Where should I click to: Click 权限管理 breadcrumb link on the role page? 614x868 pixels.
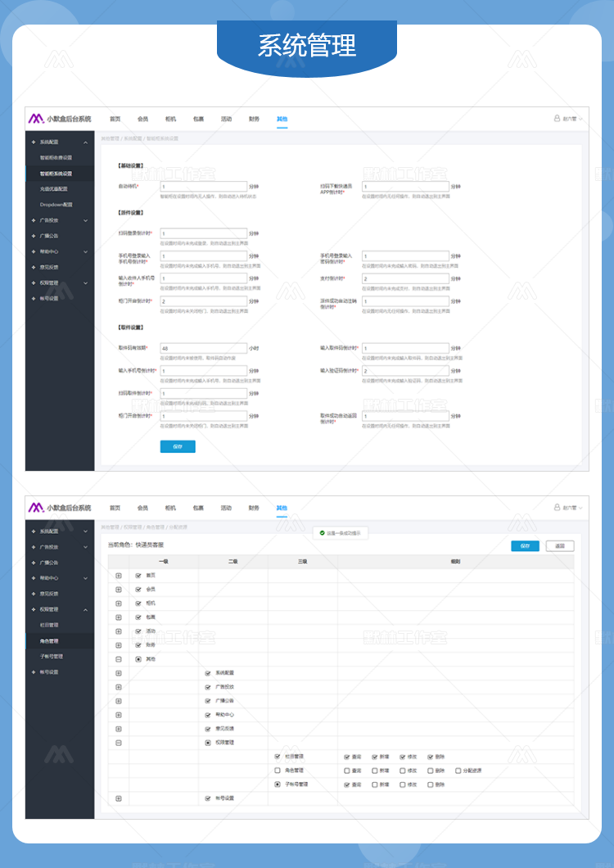(133, 527)
